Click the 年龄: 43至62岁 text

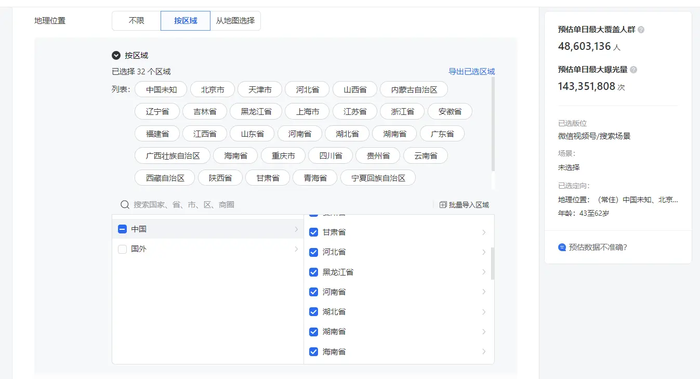click(x=583, y=213)
